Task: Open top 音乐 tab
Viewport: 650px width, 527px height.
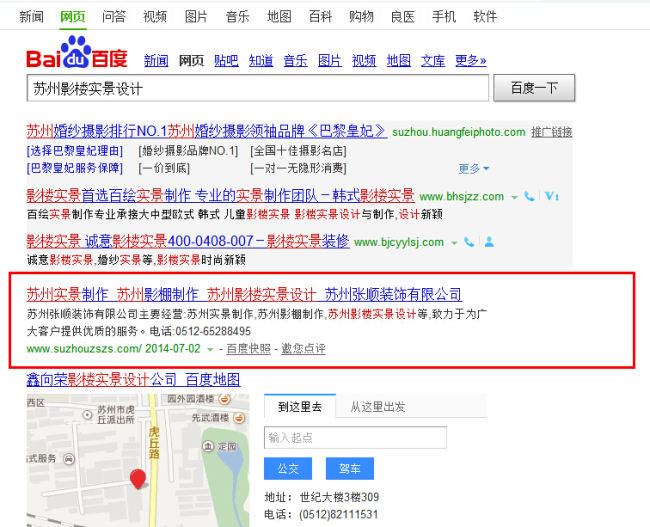Action: point(238,17)
